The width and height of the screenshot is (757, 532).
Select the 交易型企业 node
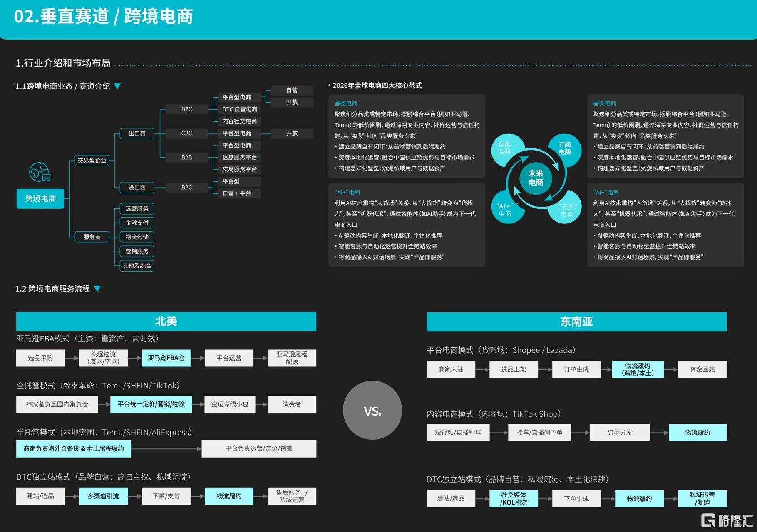[92, 160]
